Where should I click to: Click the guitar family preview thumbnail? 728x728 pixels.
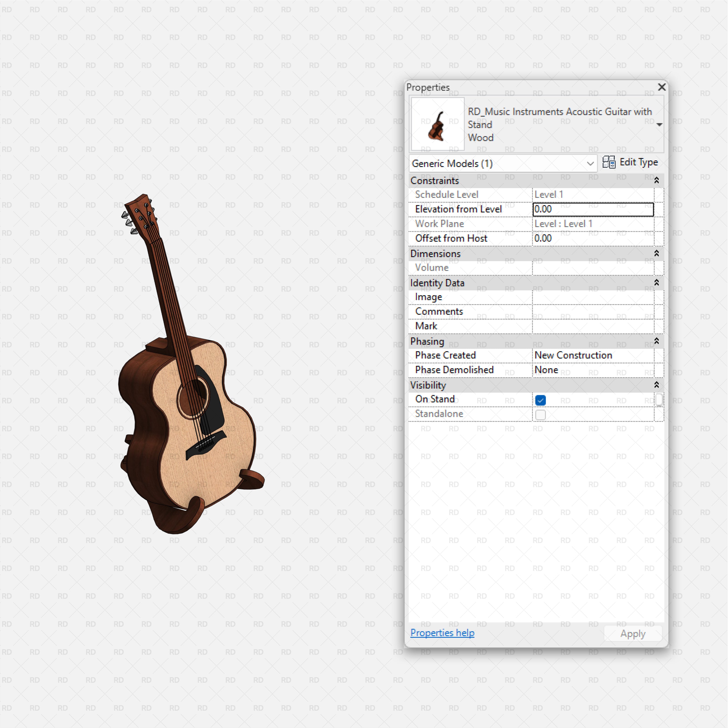[x=437, y=124]
